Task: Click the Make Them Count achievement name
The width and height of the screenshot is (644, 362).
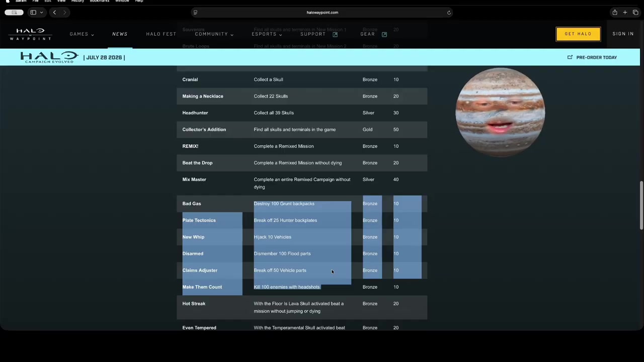Action: (x=202, y=287)
